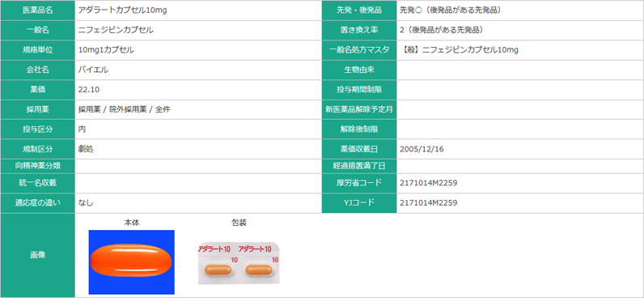Select the 薬価 value 22.10
This screenshot has height=298, width=644.
89,90
